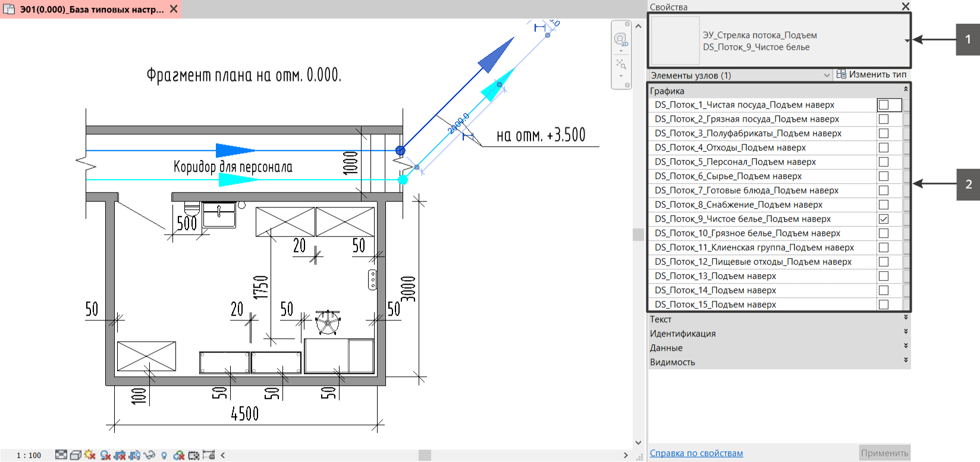This screenshot has height=462, width=980.
Task: Open the type selector dropdown arrow
Action: (907, 40)
